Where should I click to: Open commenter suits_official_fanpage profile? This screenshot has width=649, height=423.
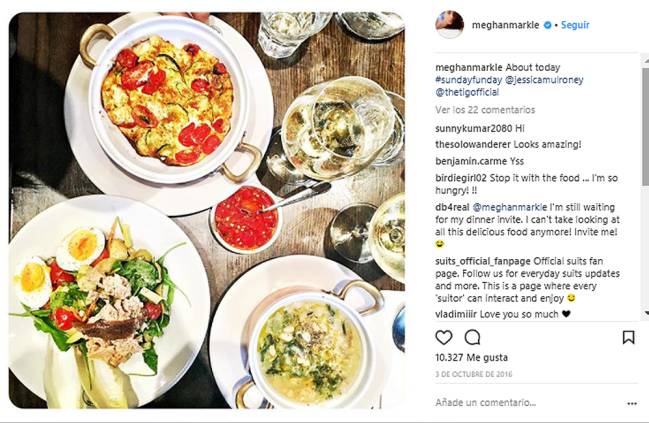point(483,262)
